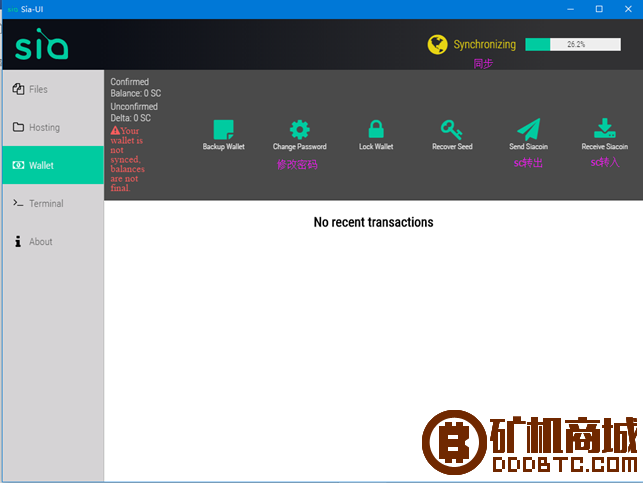Close the Sia-UI window
The height and width of the screenshot is (483, 643).
(628, 9)
